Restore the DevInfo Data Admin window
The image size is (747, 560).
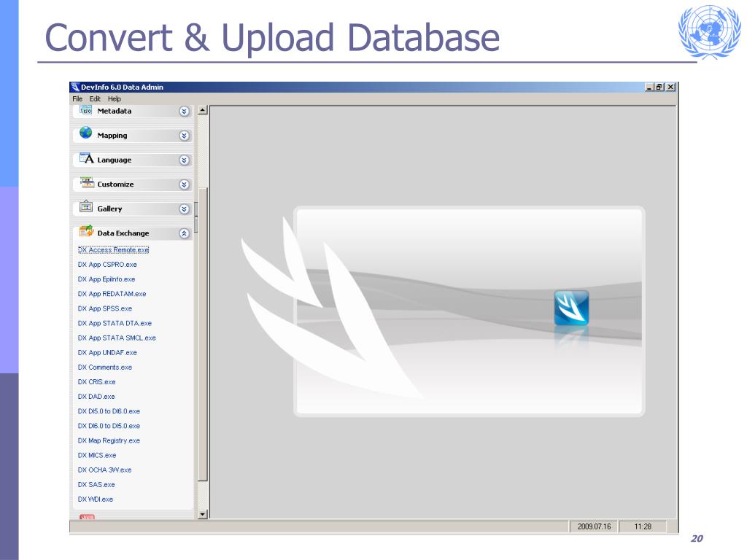coord(659,87)
